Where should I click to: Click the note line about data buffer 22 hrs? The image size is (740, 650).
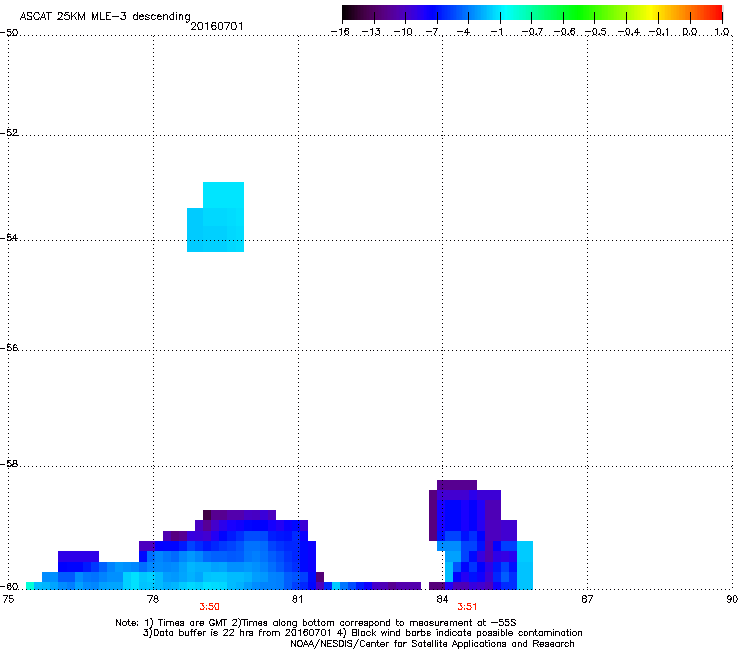[362, 633]
